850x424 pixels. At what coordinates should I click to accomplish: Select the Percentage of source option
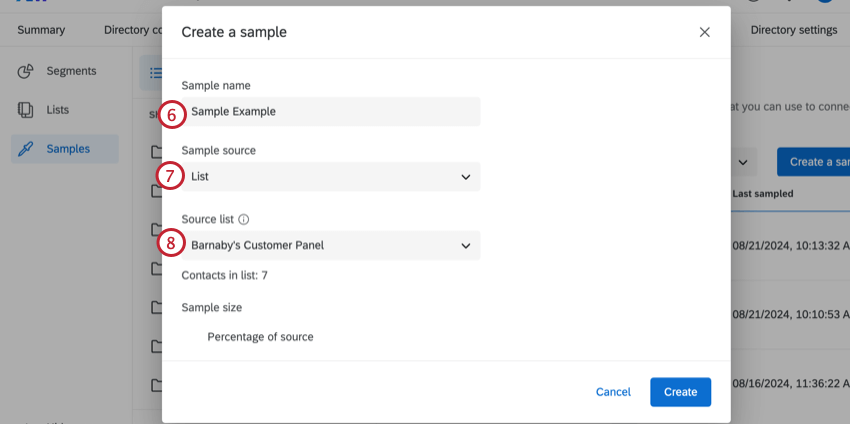click(260, 337)
